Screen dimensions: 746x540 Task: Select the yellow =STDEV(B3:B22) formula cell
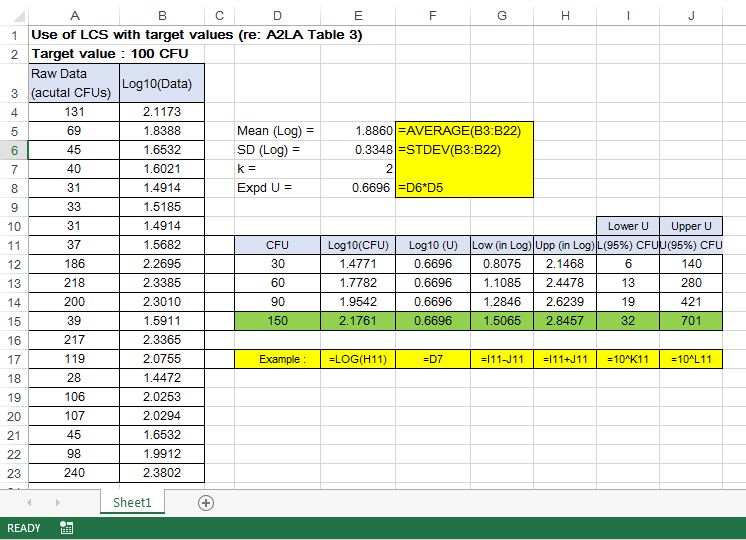(x=465, y=150)
